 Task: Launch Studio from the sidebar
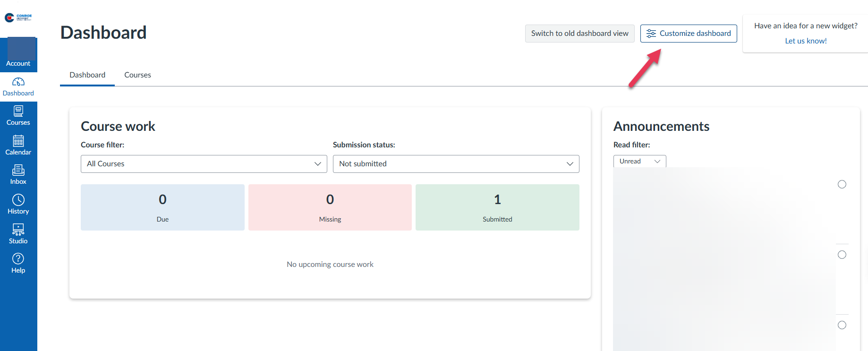click(18, 230)
